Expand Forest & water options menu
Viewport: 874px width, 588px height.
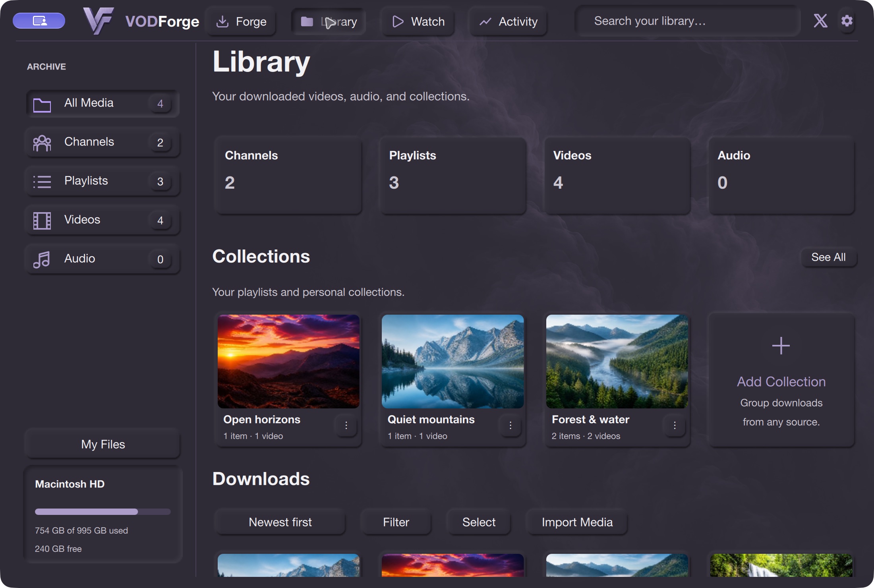click(x=675, y=426)
